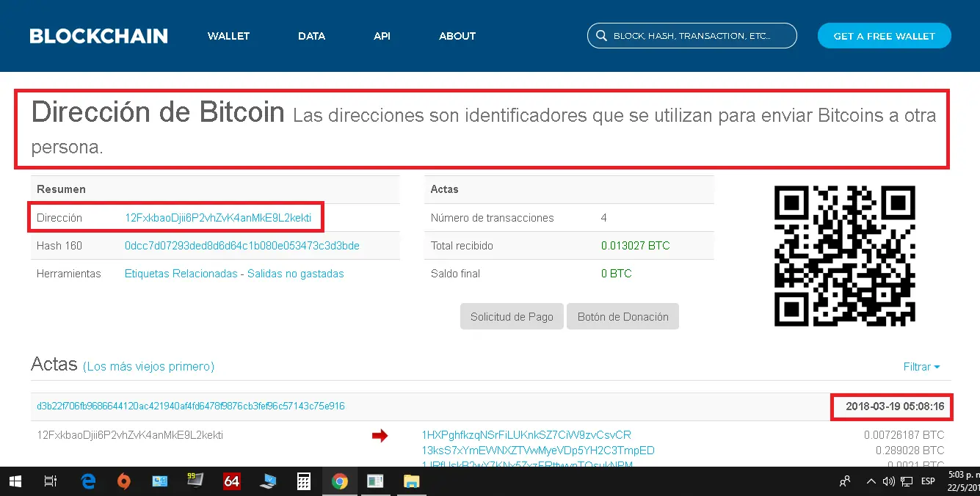
Task: Click 'Total recibido' value 0.013027 BTC
Action: pos(636,246)
